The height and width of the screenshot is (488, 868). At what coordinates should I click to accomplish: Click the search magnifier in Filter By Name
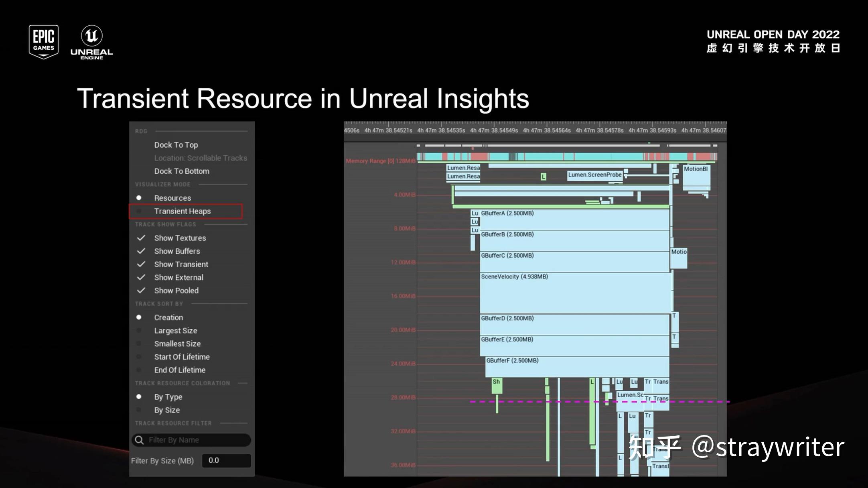(139, 440)
